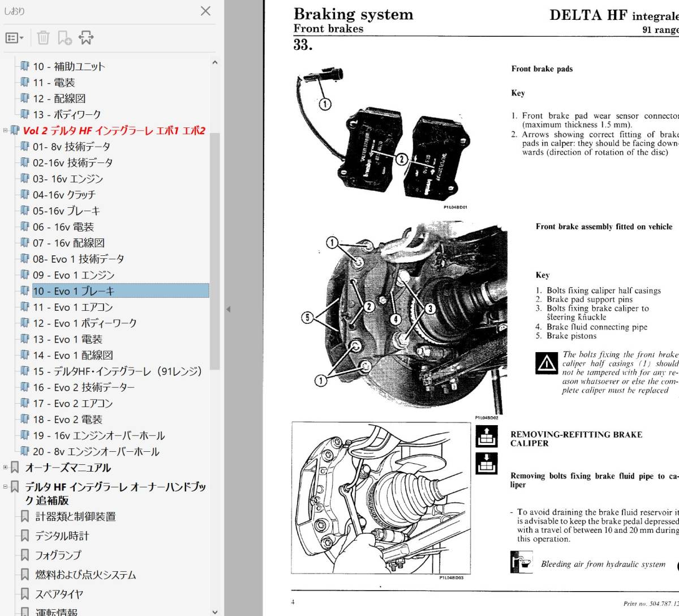679x616 pixels.
Task: Click the find current bookmark icon
Action: coord(86,38)
